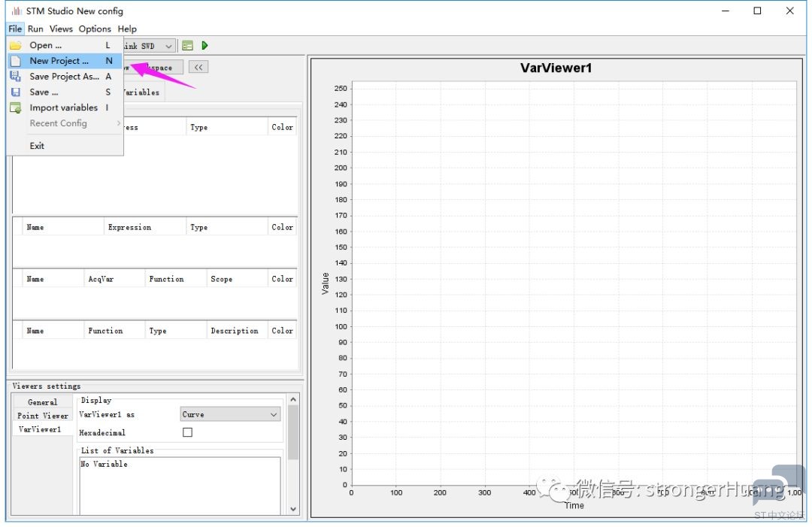
Task: Open the VarViewer1 display type Curve dropdown
Action: tap(230, 414)
